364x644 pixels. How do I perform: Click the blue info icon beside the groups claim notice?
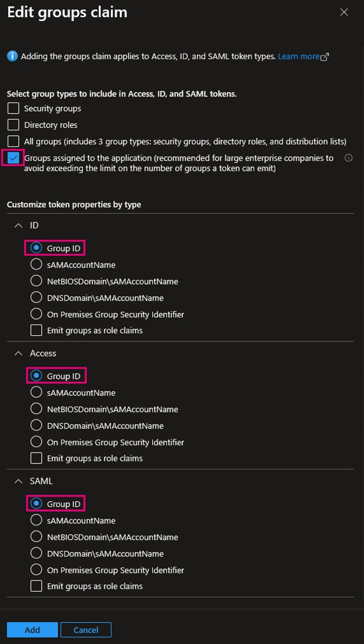tap(12, 56)
